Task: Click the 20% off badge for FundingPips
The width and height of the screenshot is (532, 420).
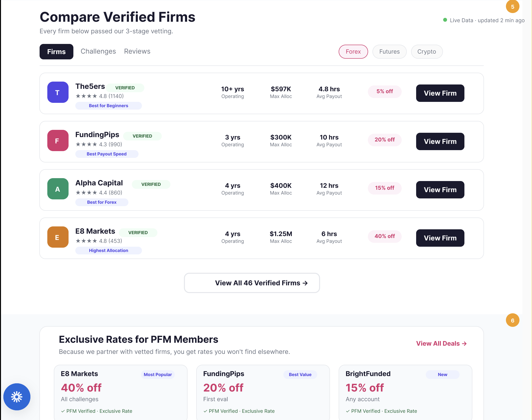Action: coord(385,140)
